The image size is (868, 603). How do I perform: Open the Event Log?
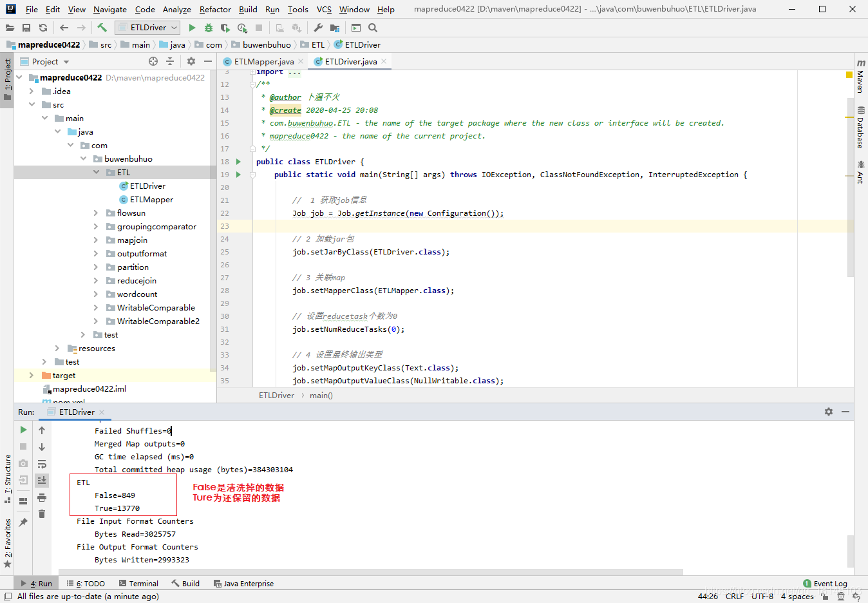coord(826,583)
